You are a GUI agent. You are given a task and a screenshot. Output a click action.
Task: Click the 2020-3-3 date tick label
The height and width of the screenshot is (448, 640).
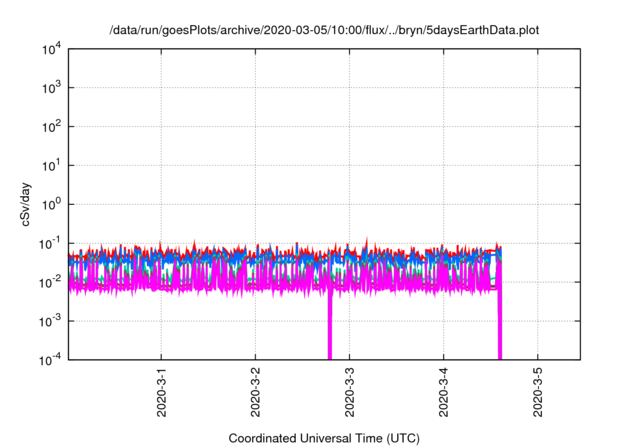[x=350, y=392]
